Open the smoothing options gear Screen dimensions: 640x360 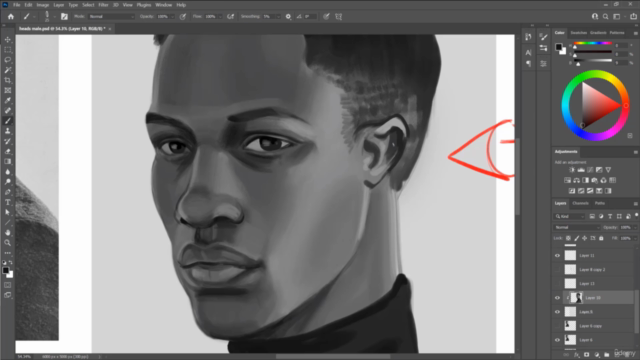click(288, 17)
